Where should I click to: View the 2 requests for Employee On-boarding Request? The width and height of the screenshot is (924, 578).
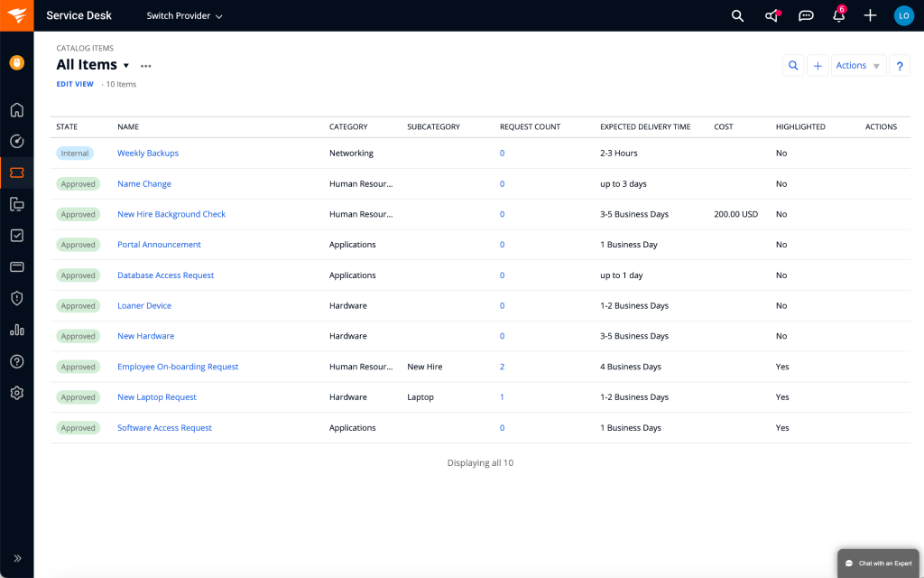coord(502,367)
